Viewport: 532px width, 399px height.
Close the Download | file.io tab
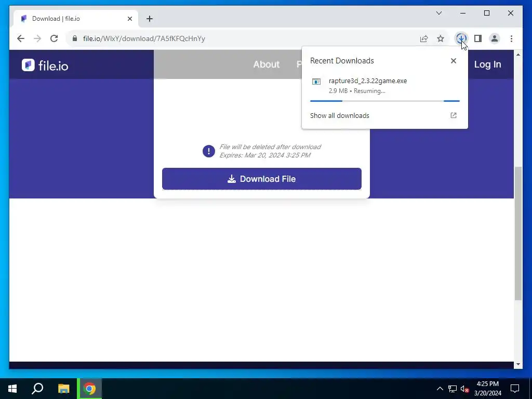(x=129, y=19)
